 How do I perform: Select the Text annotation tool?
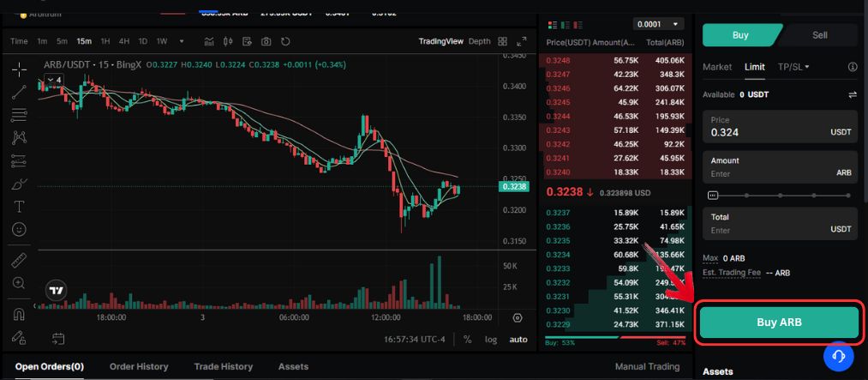pos(19,207)
